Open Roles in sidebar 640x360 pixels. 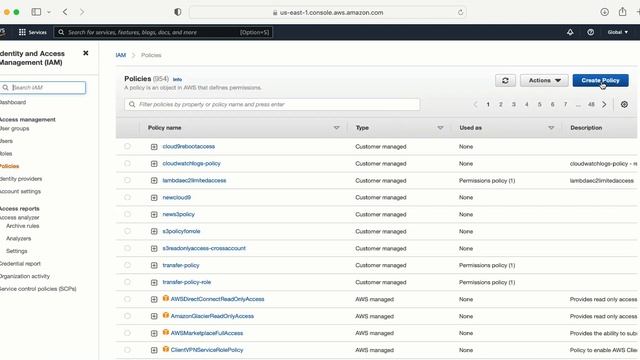[x=6, y=153]
